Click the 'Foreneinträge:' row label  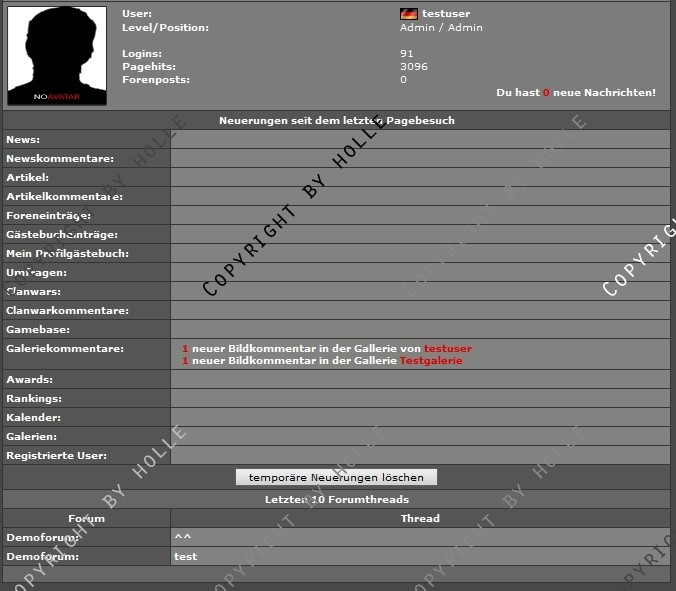coord(48,216)
